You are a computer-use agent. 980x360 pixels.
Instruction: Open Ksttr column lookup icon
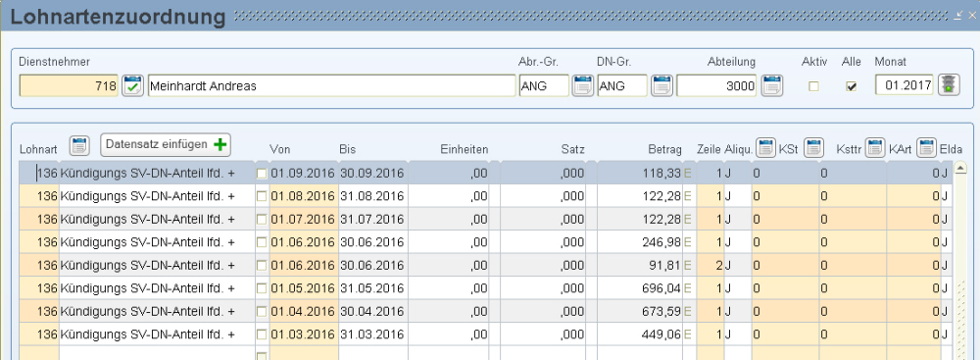pyautogui.click(x=876, y=148)
